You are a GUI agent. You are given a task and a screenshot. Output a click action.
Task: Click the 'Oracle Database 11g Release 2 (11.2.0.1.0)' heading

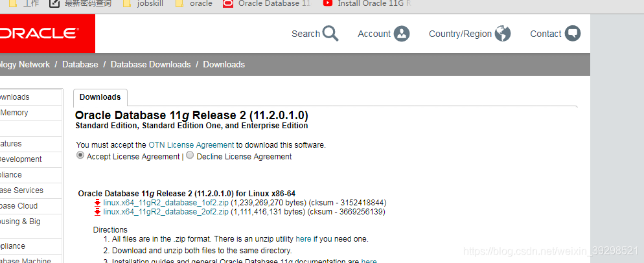pos(192,115)
